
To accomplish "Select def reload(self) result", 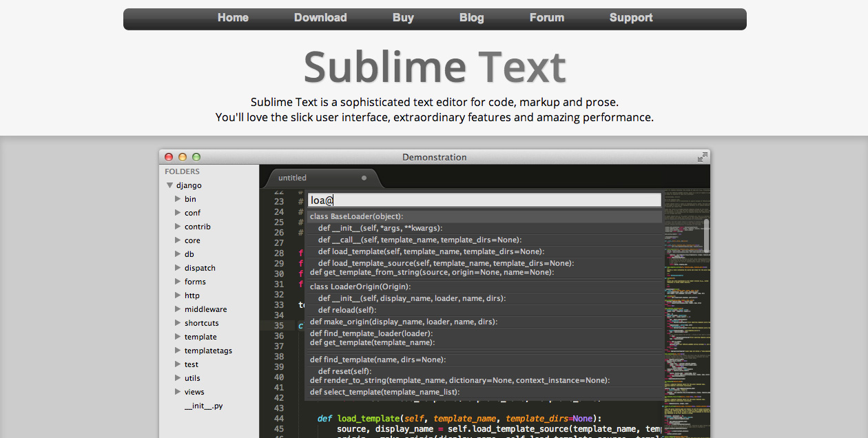I will click(x=484, y=310).
